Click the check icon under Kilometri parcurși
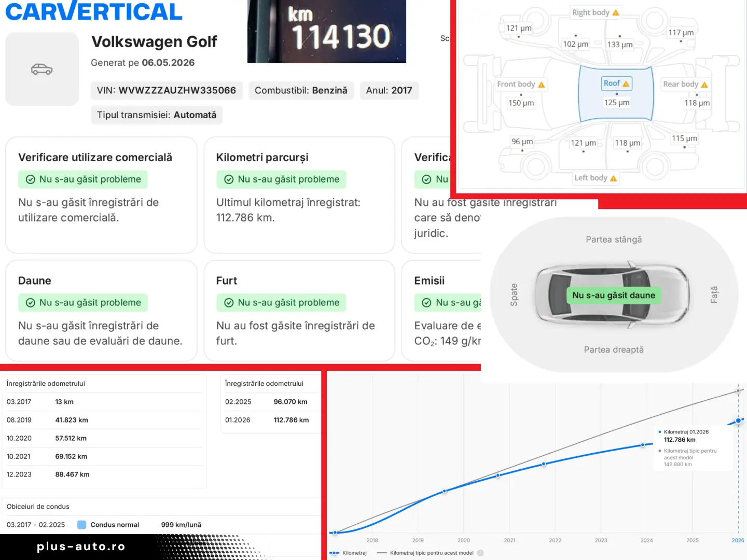 click(229, 179)
